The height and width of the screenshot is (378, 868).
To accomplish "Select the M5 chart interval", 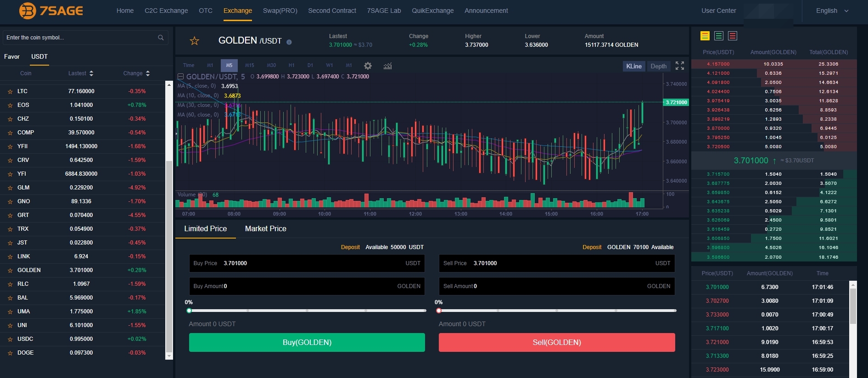I will click(x=229, y=66).
